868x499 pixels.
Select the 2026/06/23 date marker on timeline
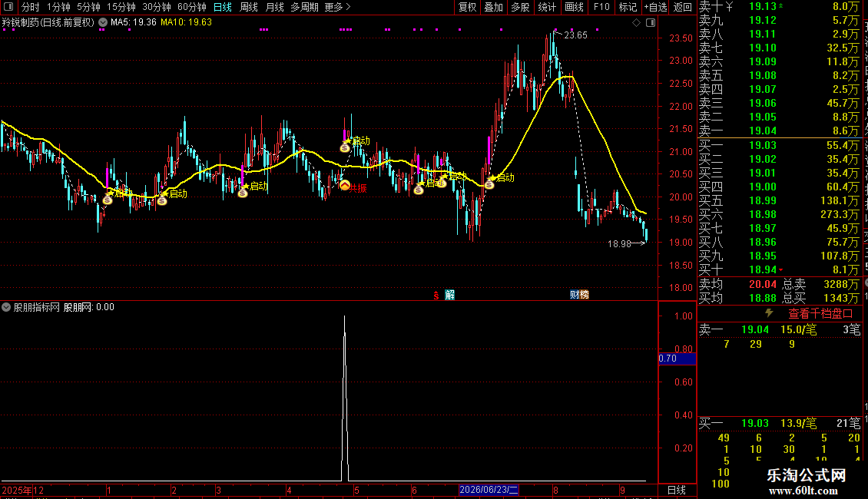click(x=489, y=490)
